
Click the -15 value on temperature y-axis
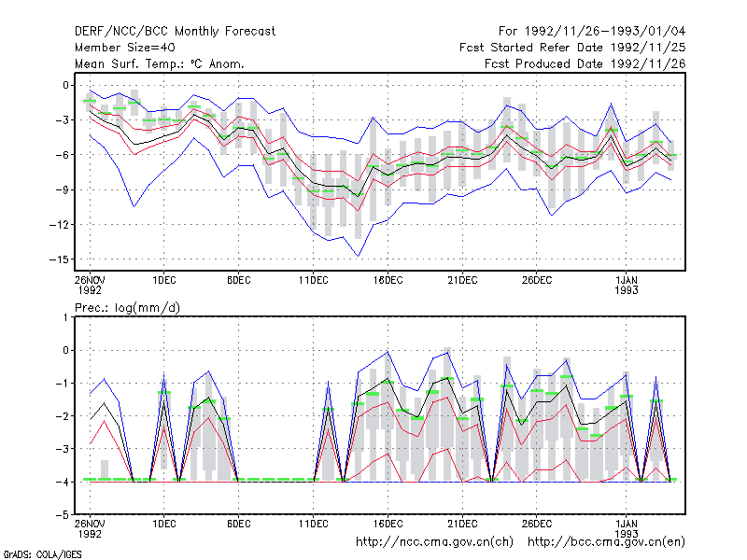(x=59, y=259)
